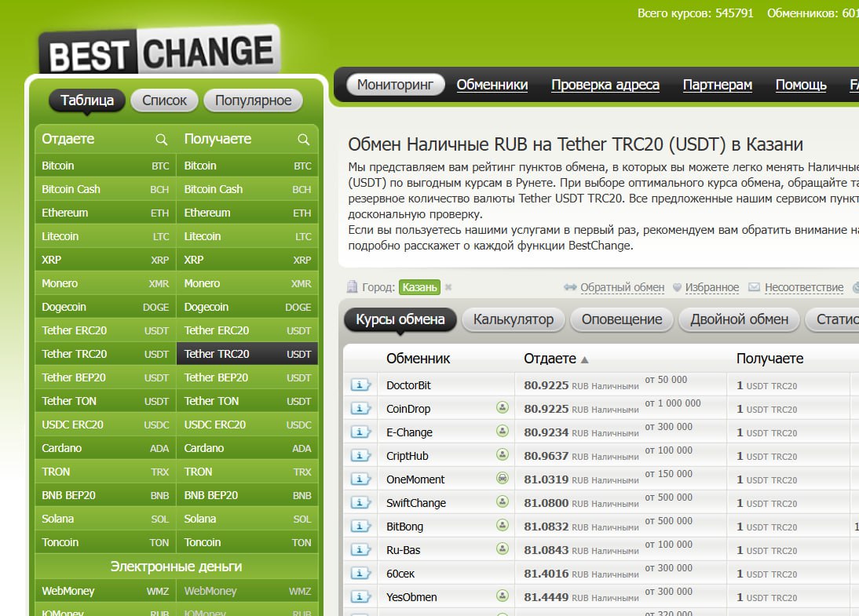Open the Партнерам page
Screen dimensions: 859x616
718,85
